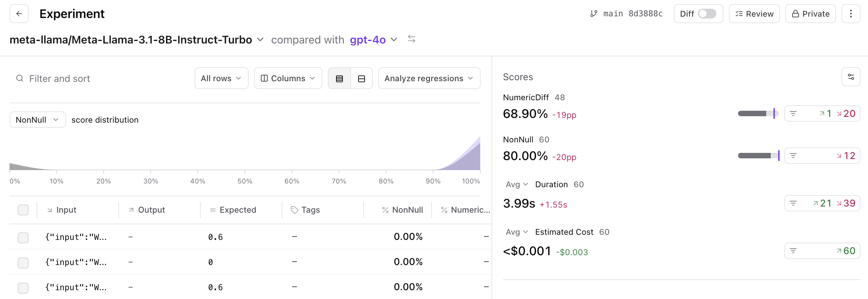Open the Analyze regressions menu
Viewport: 868px width, 299px height.
(429, 78)
